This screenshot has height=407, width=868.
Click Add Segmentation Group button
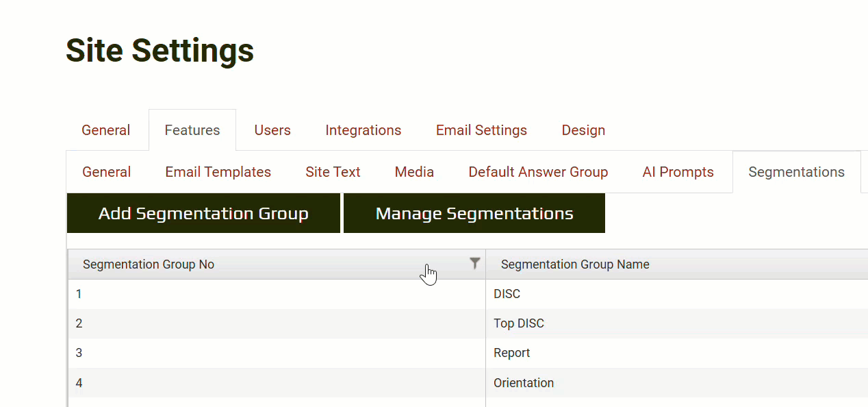203,214
